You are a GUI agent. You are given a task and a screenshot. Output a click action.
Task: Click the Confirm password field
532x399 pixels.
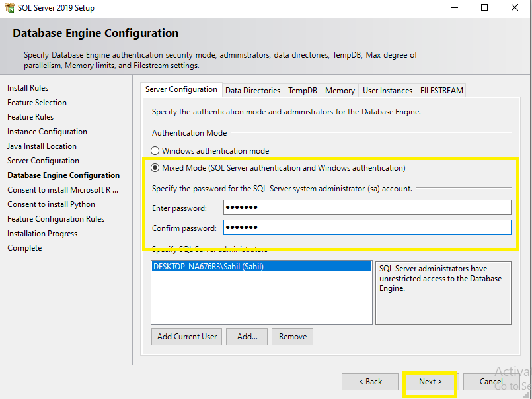367,228
